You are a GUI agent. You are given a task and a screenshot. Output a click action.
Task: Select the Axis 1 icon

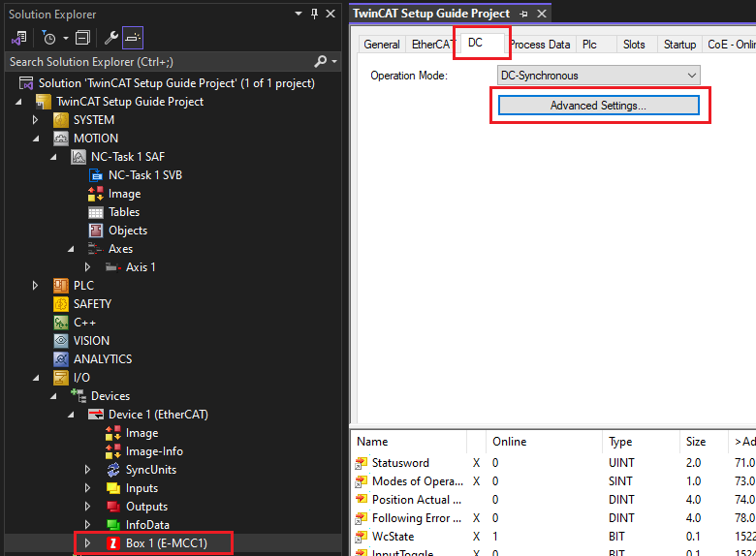(112, 267)
